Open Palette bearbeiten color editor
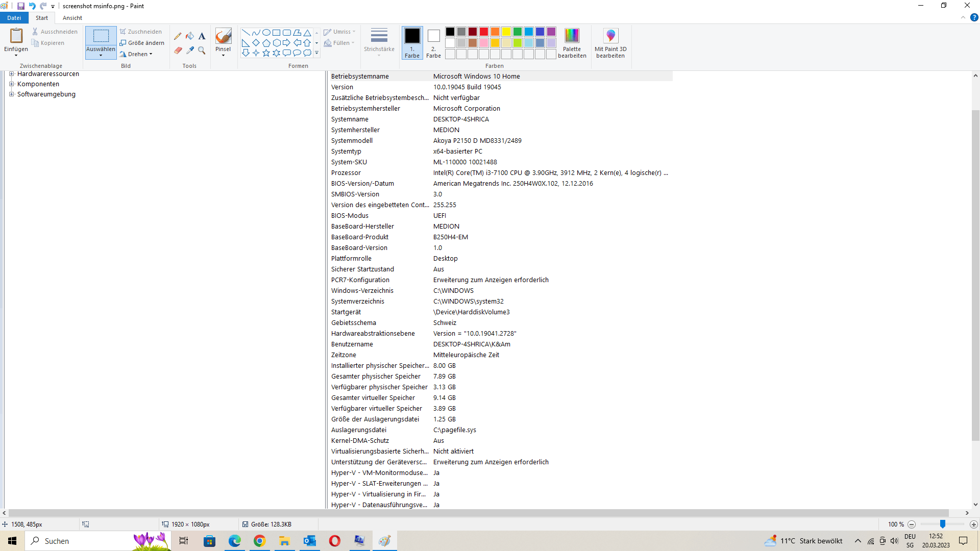This screenshot has height=551, width=980. click(x=572, y=43)
